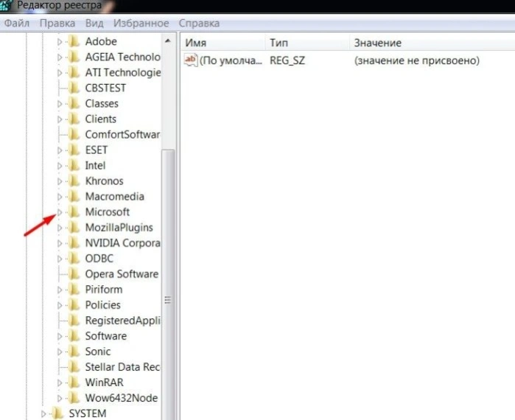Select the Sonic key label
Screen dimensions: 515x420
coord(98,351)
